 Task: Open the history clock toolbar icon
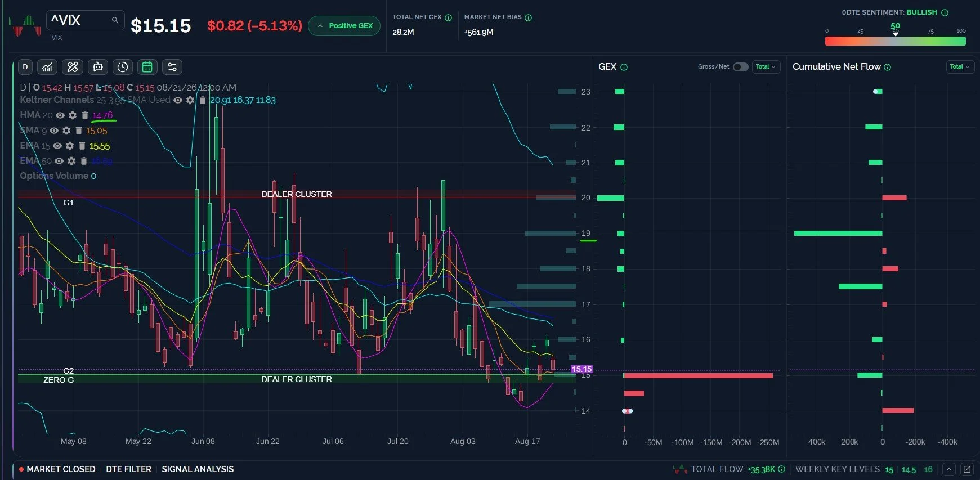pyautogui.click(x=122, y=67)
